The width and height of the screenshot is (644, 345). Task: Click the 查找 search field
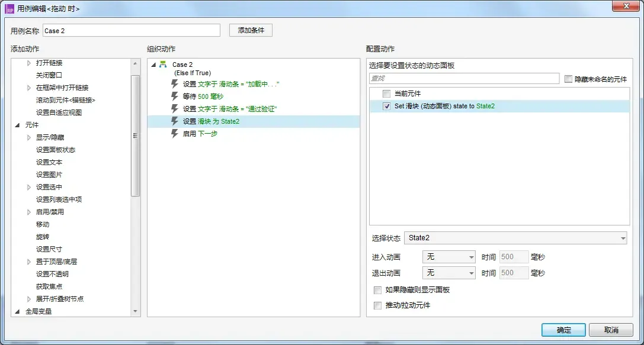[x=464, y=78]
